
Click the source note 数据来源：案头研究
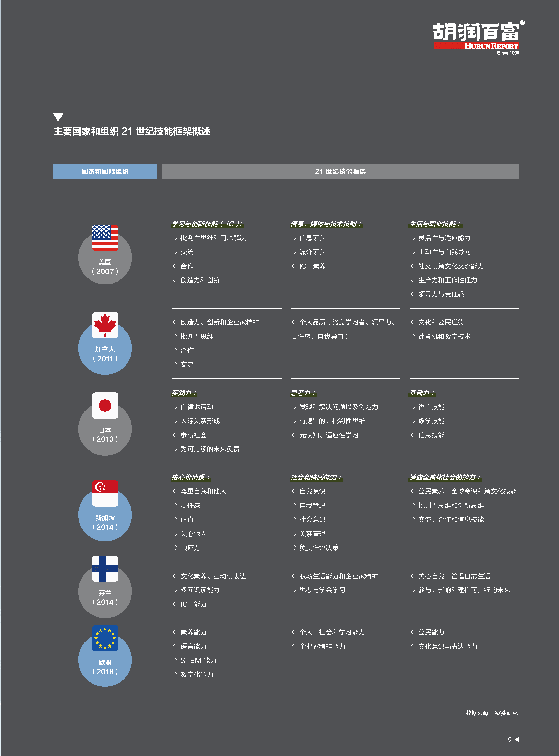492,713
